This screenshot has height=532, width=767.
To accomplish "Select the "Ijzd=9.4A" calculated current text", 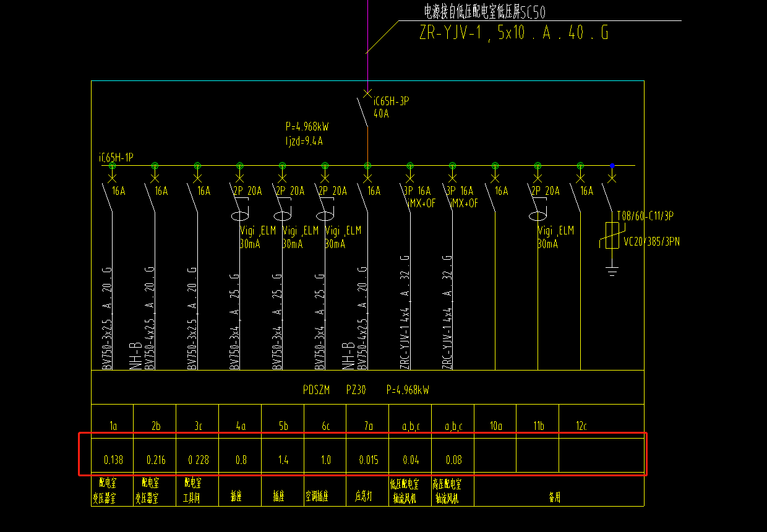I will (304, 140).
